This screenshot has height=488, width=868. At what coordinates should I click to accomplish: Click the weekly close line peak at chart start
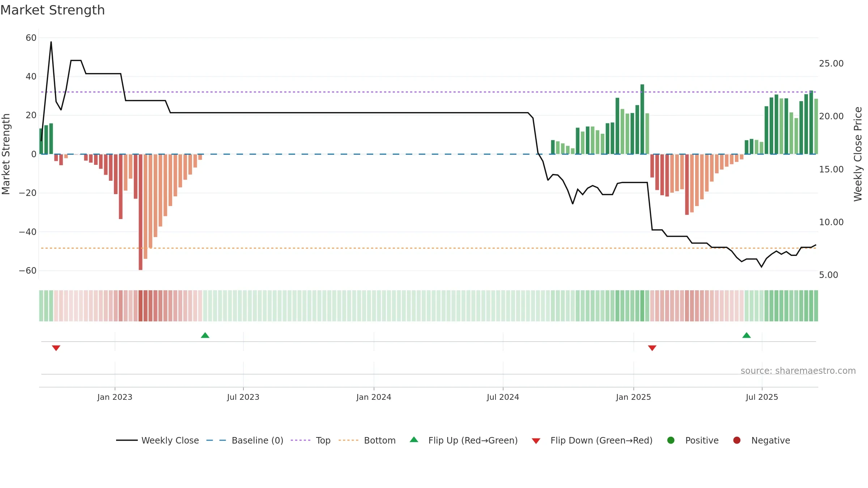(x=51, y=42)
